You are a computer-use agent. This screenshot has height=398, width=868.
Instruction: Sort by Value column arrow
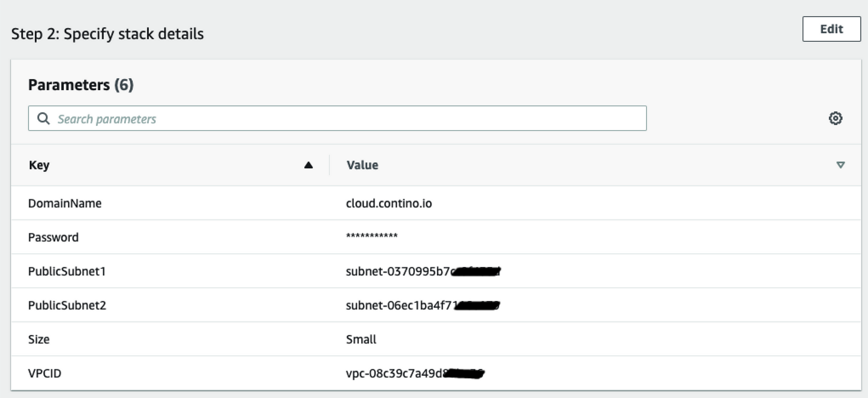840,165
